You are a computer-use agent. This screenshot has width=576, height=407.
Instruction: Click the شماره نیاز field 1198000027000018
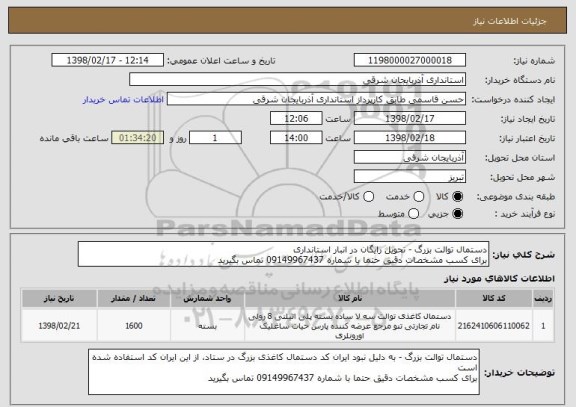410,60
